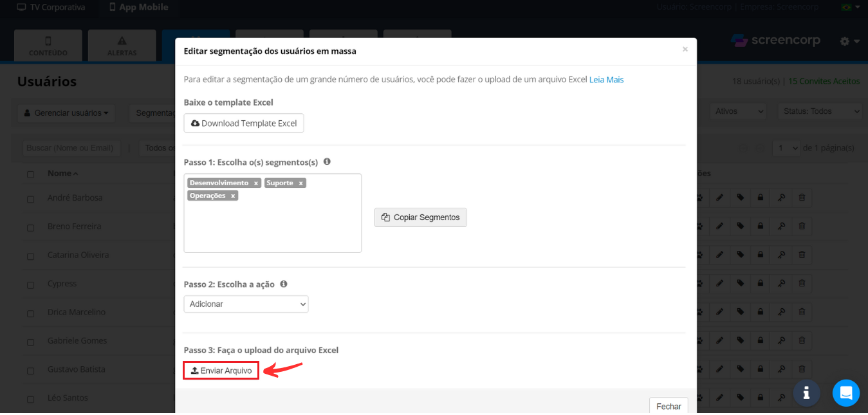Expand the Gerenciar usuários dropdown
Image resolution: width=868 pixels, height=415 pixels.
click(x=66, y=113)
